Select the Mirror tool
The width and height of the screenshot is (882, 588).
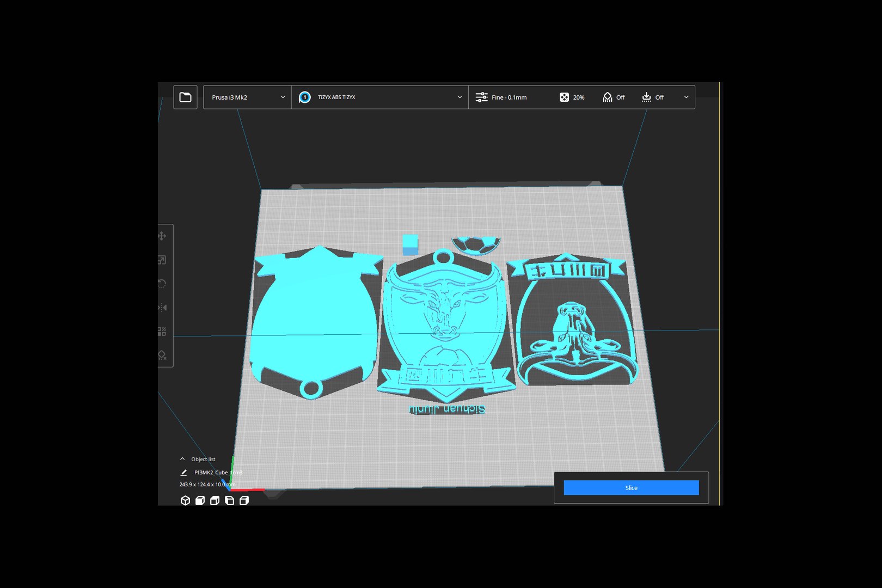162,308
